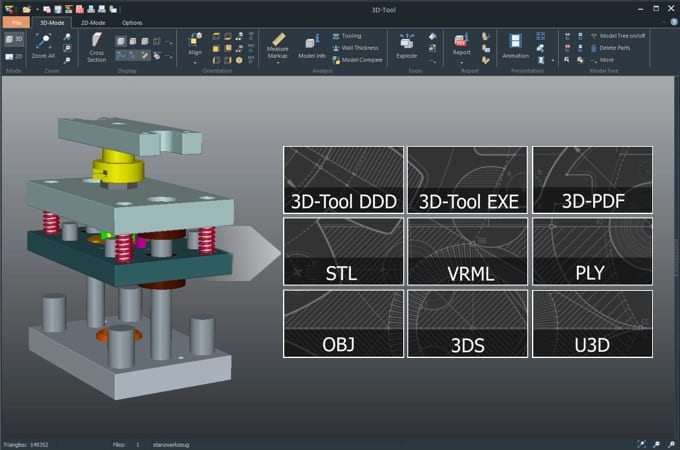Open Model Info in the Analysis group
Viewport: 680px width, 450px height.
coord(311,46)
